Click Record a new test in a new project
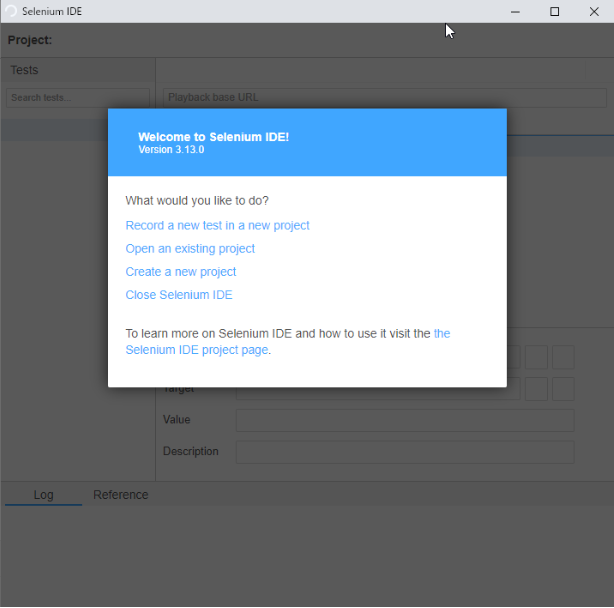The width and height of the screenshot is (614, 608). [217, 226]
